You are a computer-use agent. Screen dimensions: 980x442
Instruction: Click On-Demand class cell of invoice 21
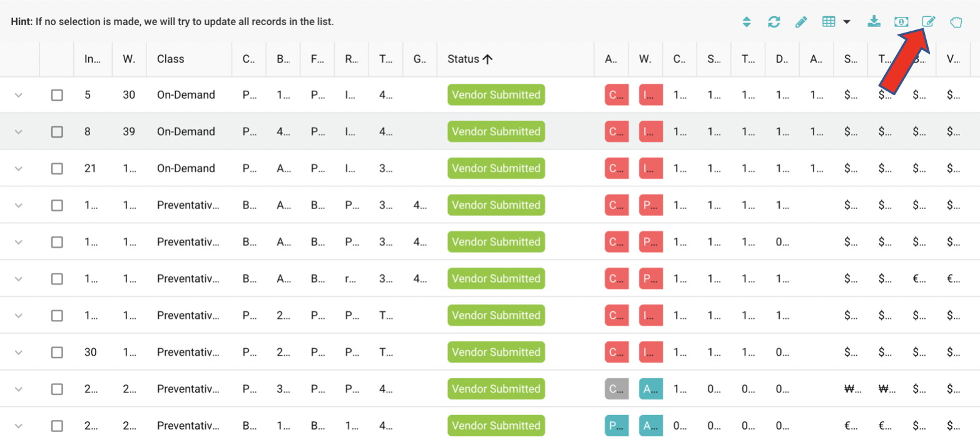click(x=186, y=168)
